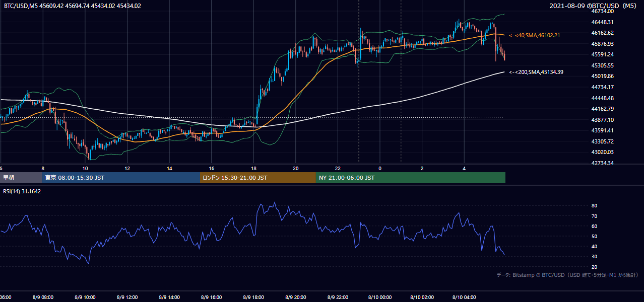644x302 pixels.
Task: Click bottom time label 8/9 12:00
Action: 127,297
